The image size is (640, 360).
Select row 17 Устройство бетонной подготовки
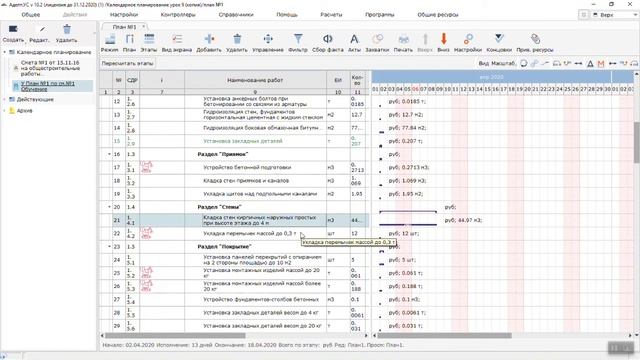tap(234, 167)
